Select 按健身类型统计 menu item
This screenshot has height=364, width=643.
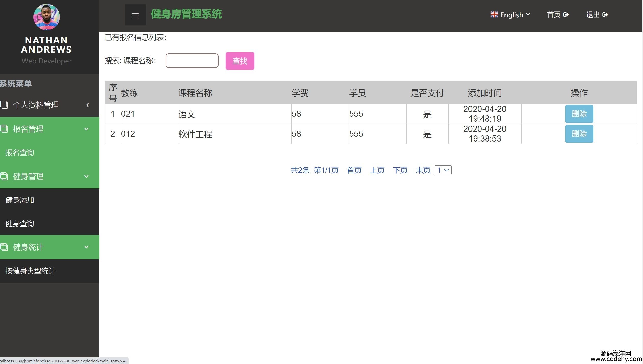pos(30,271)
